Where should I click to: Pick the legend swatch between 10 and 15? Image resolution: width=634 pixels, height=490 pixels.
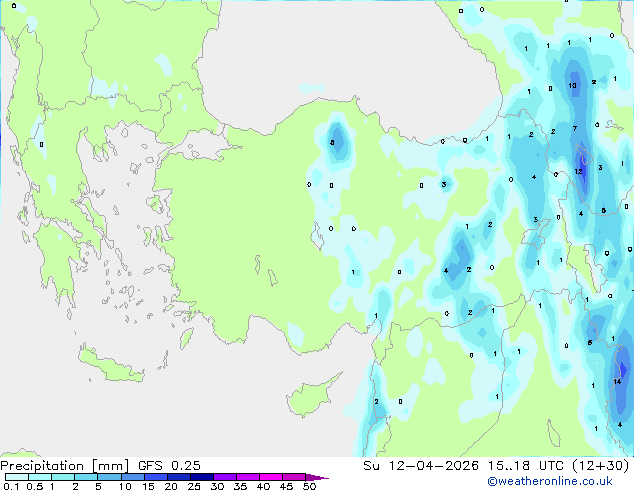(133, 477)
